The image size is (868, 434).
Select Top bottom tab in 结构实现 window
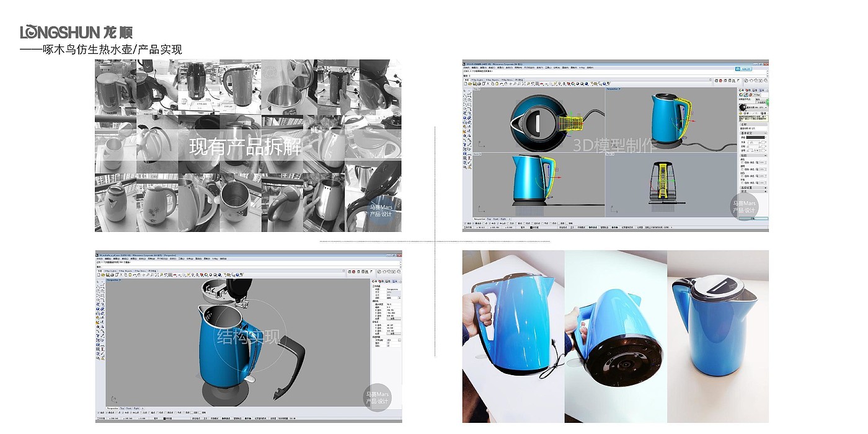click(x=122, y=408)
